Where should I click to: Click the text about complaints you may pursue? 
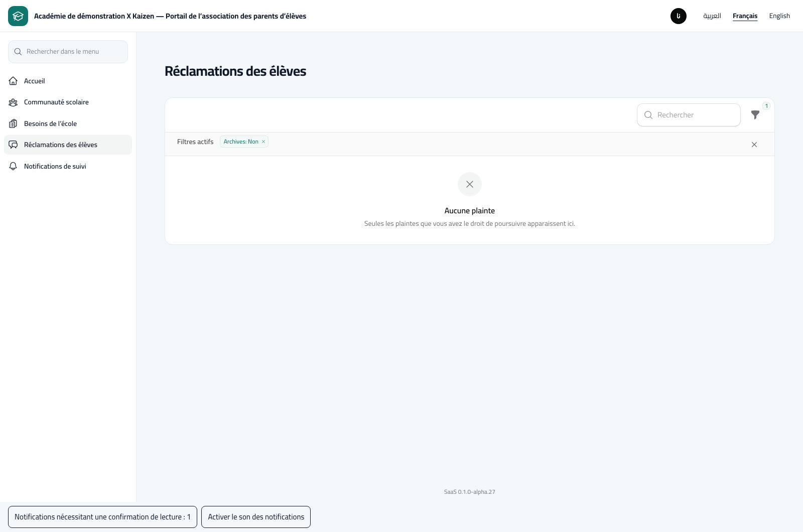click(470, 224)
